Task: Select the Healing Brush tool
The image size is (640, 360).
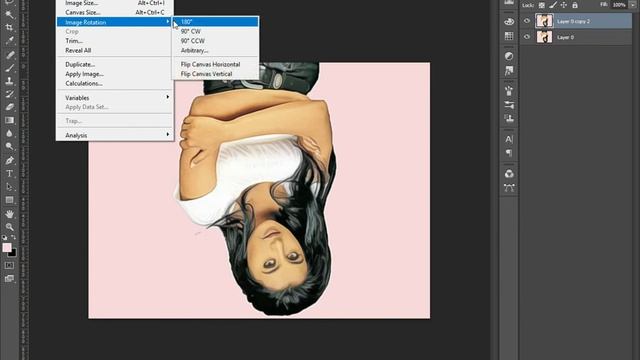Action: click(x=9, y=55)
